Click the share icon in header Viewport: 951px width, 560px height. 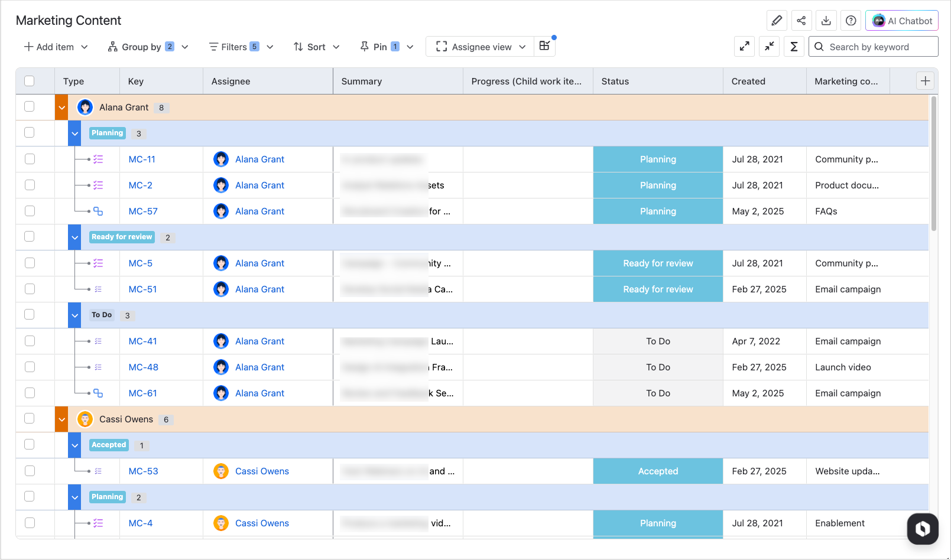(801, 21)
